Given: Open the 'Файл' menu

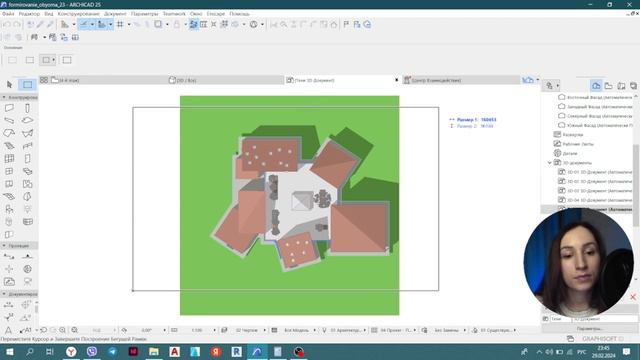Looking at the screenshot, I should pyautogui.click(x=8, y=14).
